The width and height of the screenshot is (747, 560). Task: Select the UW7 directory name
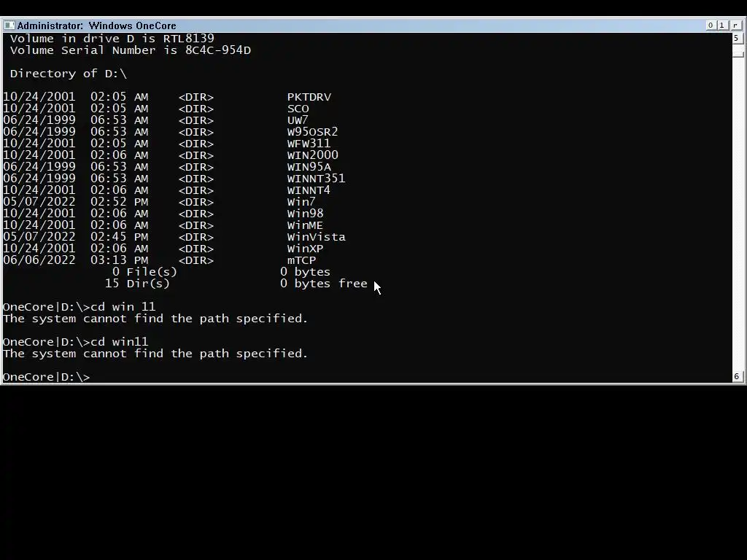[x=298, y=120]
